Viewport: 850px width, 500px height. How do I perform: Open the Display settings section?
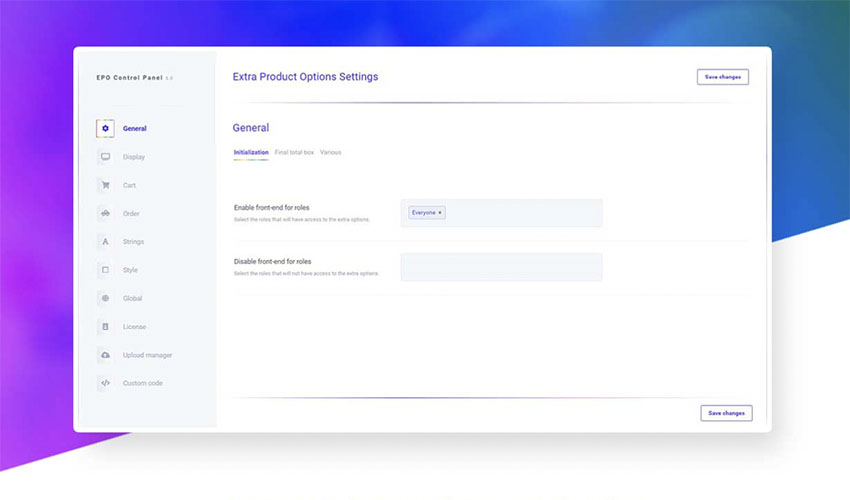[x=134, y=157]
